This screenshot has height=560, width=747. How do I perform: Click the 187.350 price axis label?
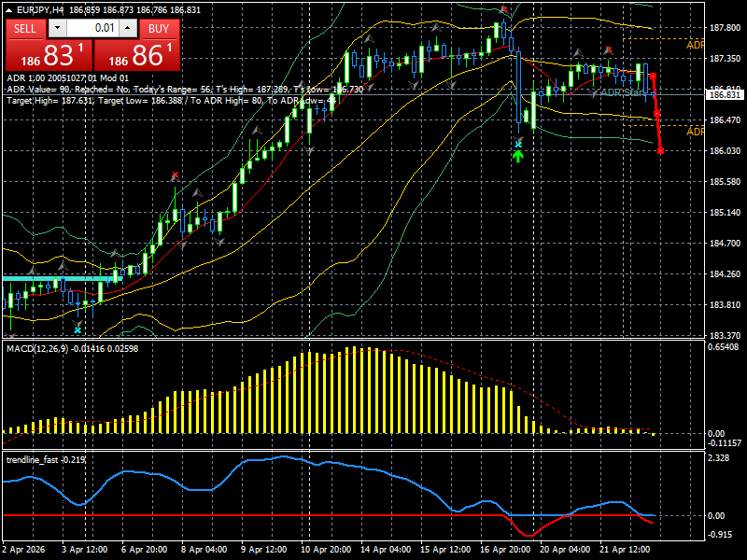point(726,59)
